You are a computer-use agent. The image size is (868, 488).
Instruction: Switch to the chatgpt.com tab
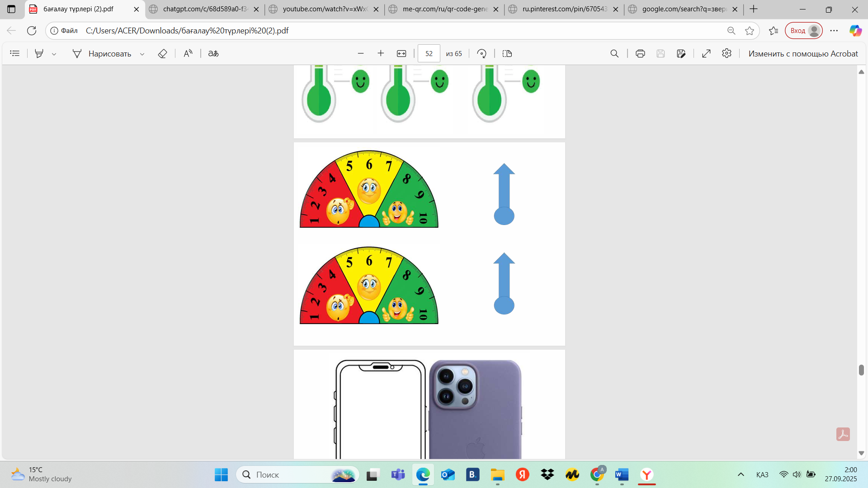(205, 9)
